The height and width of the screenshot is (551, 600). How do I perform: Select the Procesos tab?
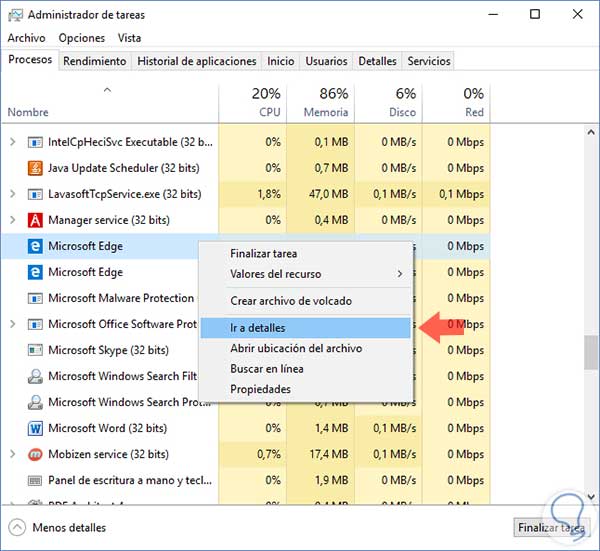(30, 60)
